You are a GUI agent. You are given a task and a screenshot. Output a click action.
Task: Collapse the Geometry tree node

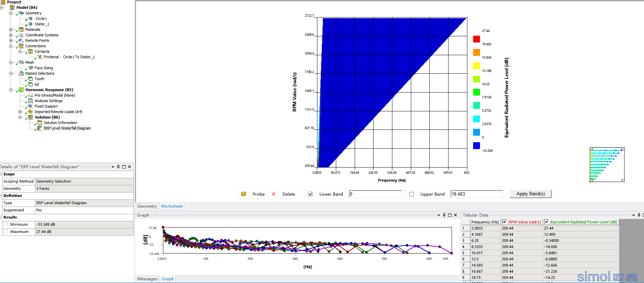click(x=11, y=13)
